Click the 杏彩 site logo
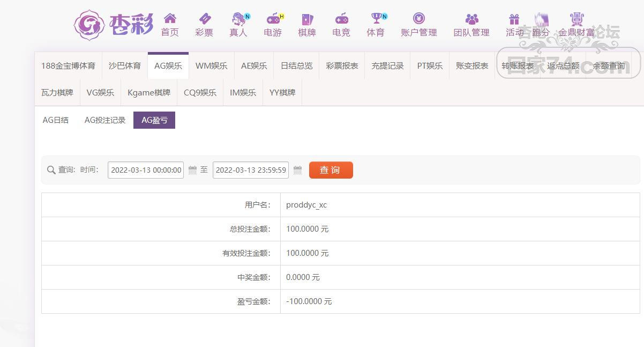 point(114,24)
